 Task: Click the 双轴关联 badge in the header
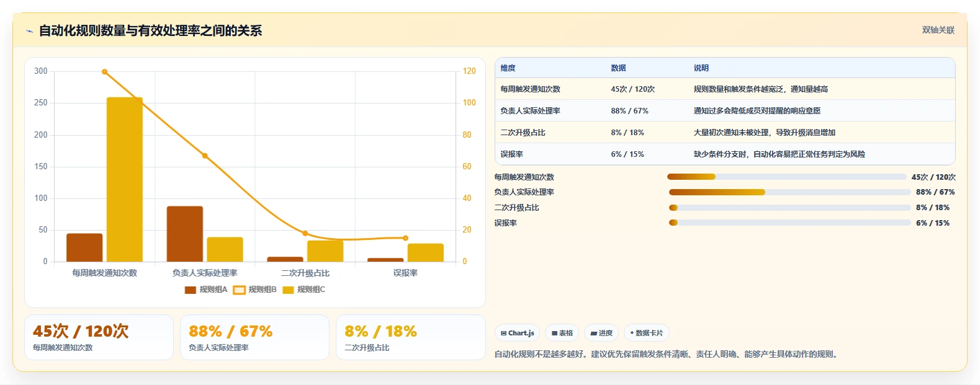tap(938, 30)
